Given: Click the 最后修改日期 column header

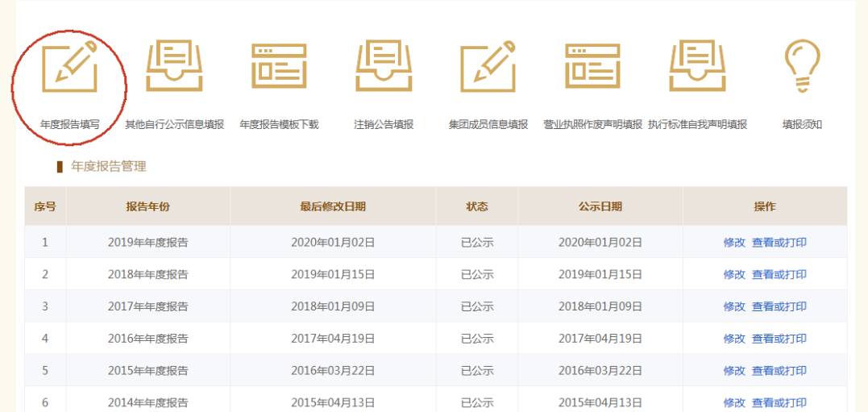Looking at the screenshot, I should pos(332,206).
